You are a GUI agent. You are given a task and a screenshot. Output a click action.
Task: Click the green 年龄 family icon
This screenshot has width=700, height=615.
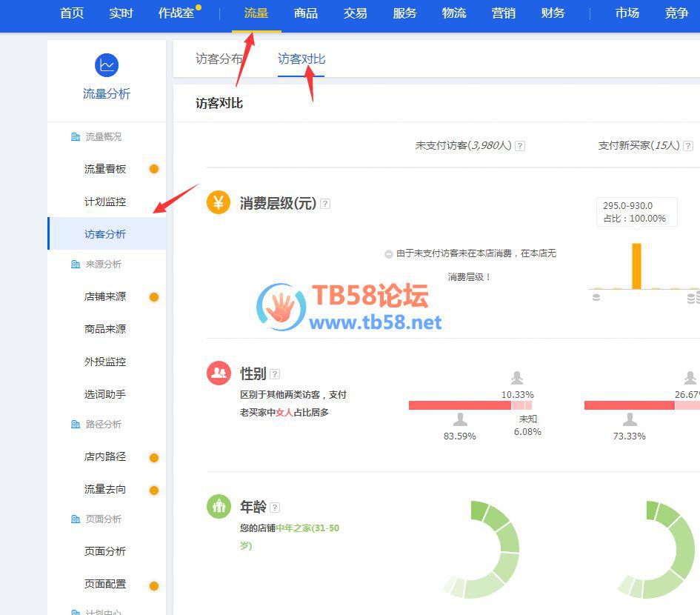[219, 507]
